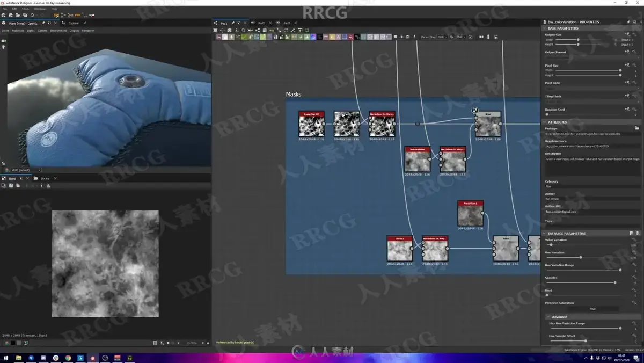The height and width of the screenshot is (363, 644).
Task: Click the Masks frame title
Action: click(x=294, y=94)
